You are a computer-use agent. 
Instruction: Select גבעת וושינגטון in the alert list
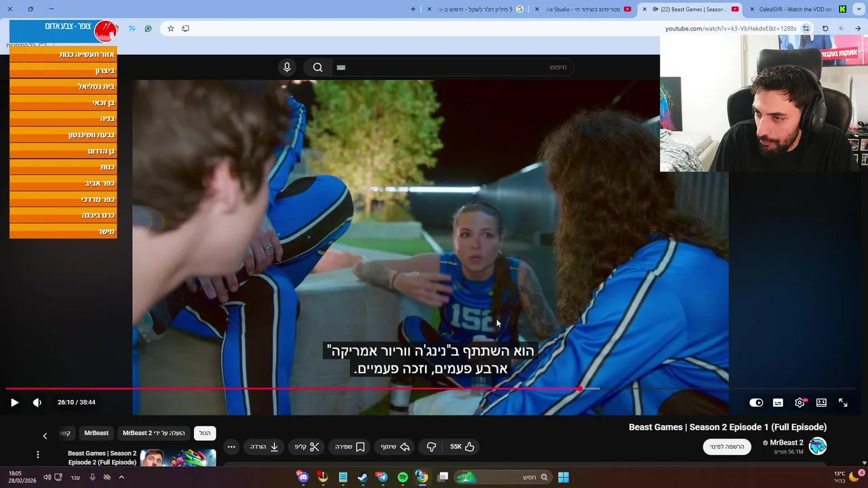[63, 135]
